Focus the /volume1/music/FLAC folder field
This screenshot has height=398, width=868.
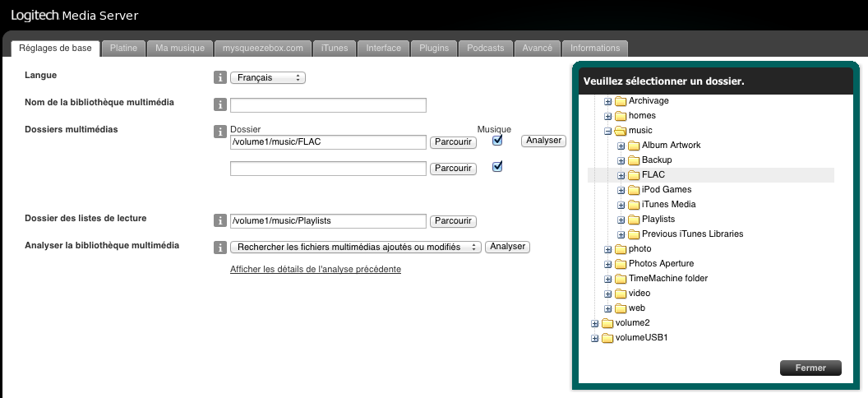(x=328, y=142)
